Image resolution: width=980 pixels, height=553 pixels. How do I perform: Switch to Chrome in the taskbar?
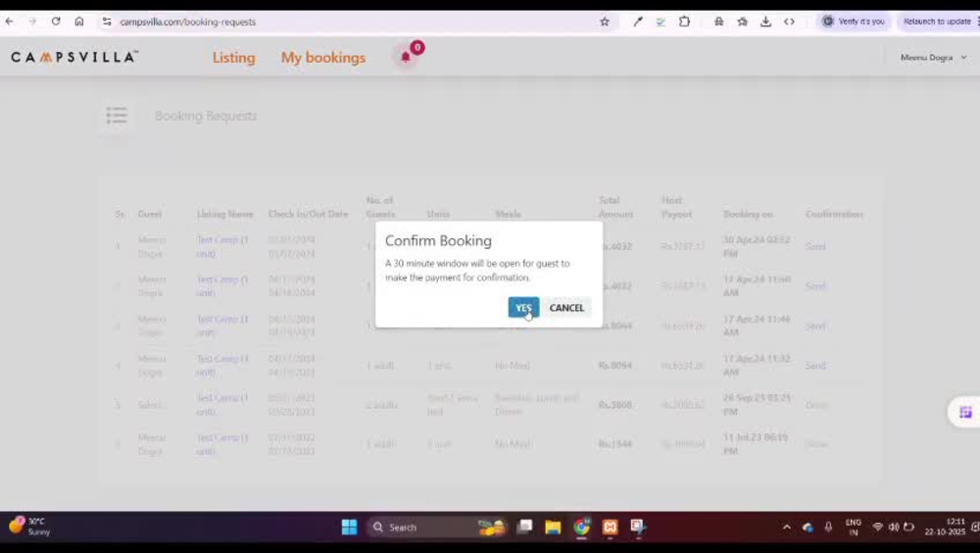(581, 527)
